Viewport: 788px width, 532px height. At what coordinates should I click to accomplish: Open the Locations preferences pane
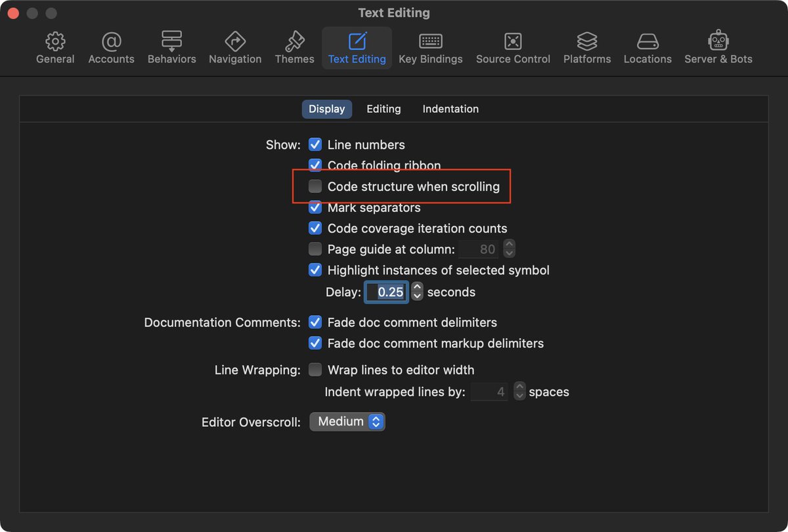[647, 48]
